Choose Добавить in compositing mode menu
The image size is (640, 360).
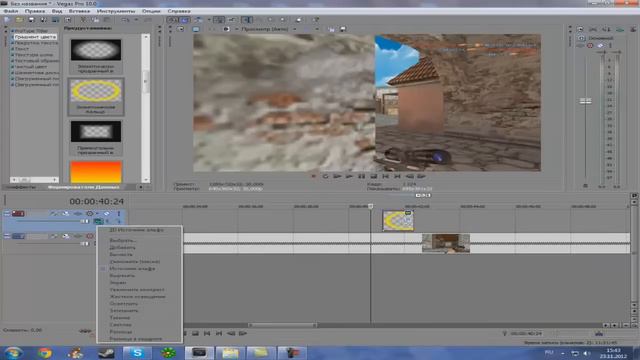tap(122, 247)
